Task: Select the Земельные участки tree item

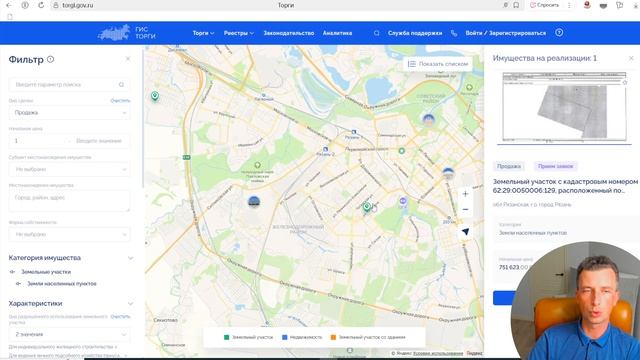Action: pyautogui.click(x=46, y=272)
